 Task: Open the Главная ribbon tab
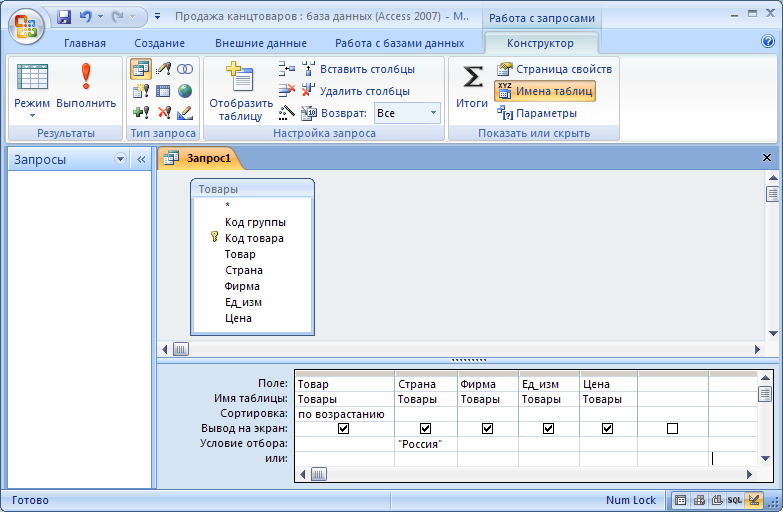(85, 43)
